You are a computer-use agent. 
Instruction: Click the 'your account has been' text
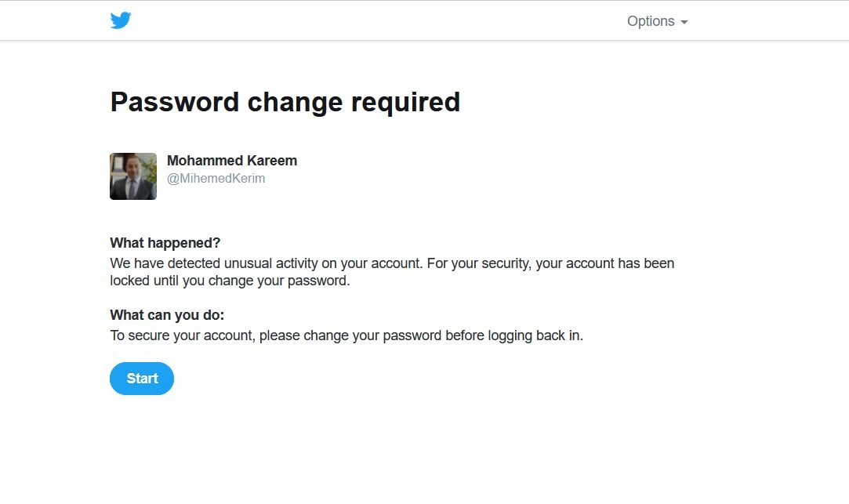(x=605, y=263)
